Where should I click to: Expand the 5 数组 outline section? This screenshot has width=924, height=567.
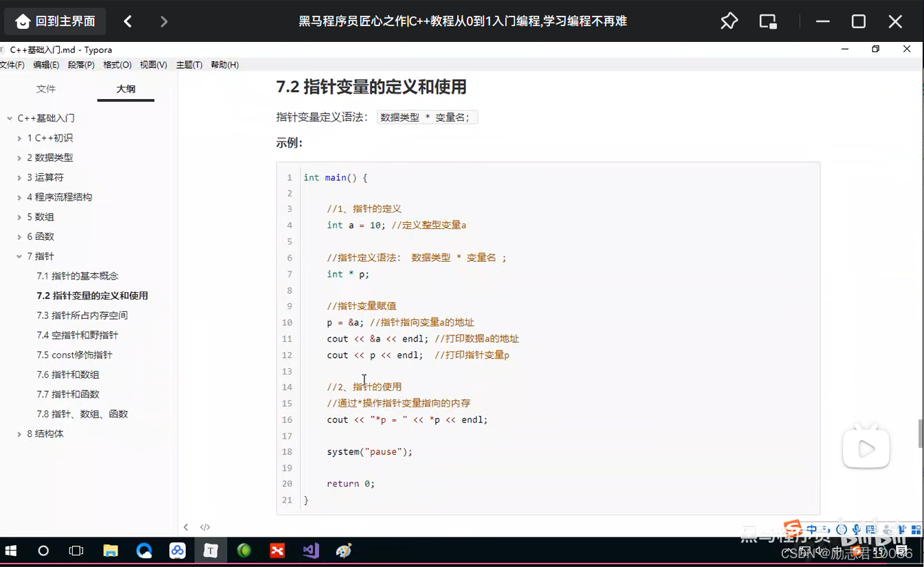pos(19,217)
